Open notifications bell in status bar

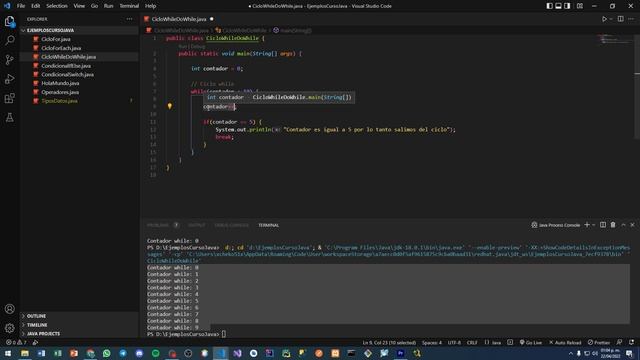click(x=631, y=342)
